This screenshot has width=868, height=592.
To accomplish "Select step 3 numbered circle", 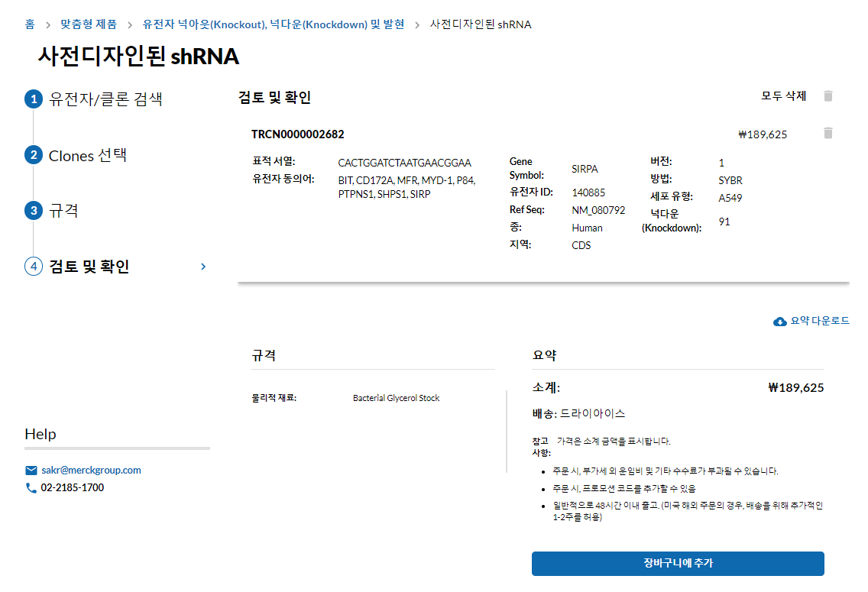I will (34, 211).
